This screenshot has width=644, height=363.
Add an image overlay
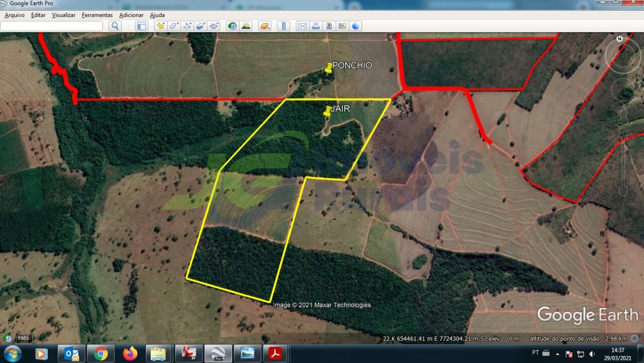pyautogui.click(x=201, y=26)
